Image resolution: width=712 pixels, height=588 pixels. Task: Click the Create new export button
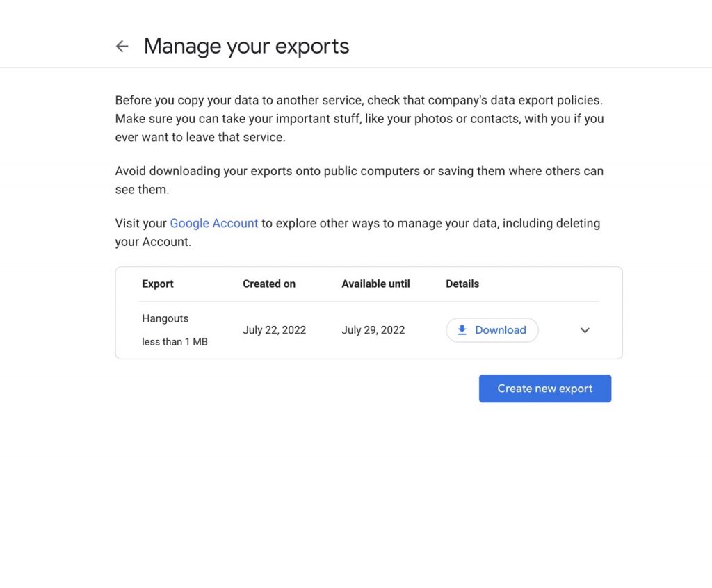[x=544, y=389]
